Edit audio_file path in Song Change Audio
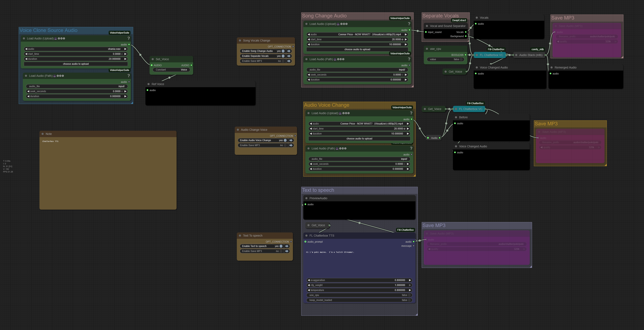644x330 pixels. pos(357,70)
